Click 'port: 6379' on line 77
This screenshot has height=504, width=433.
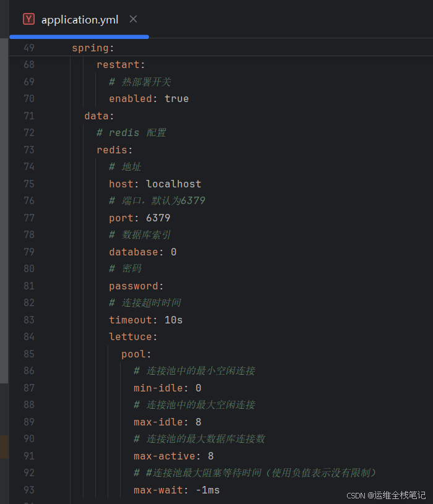pyautogui.click(x=140, y=218)
